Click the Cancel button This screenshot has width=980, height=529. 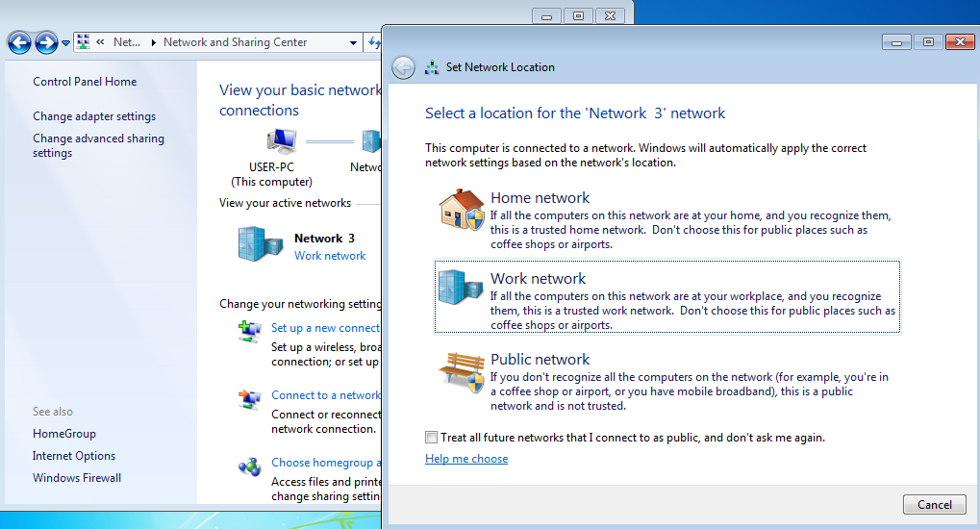coord(935,505)
